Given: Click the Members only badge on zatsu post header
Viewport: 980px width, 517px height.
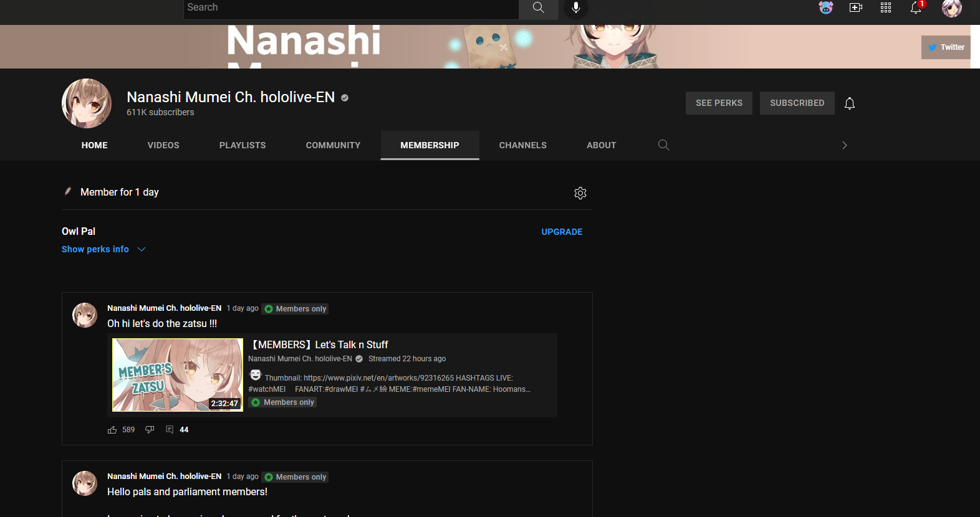Looking at the screenshot, I should (295, 309).
